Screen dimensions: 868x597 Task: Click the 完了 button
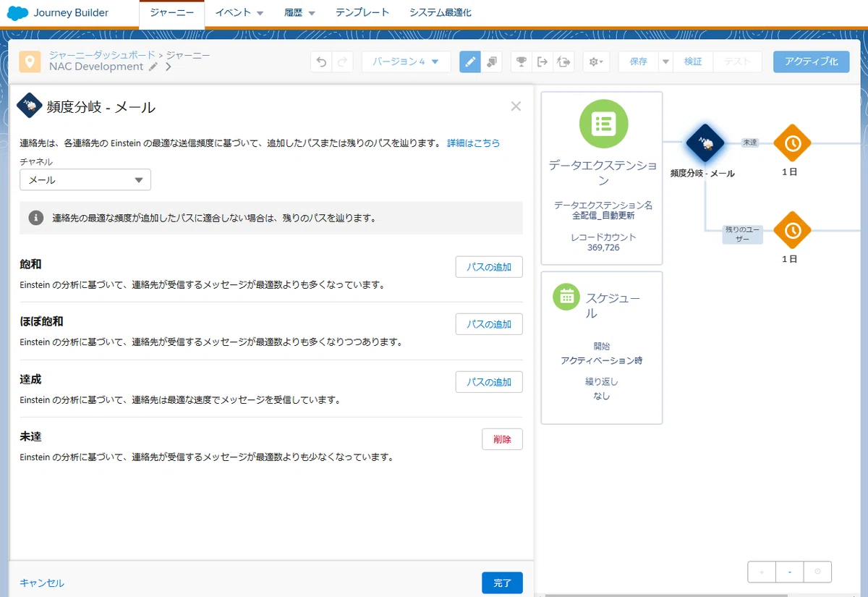click(502, 583)
